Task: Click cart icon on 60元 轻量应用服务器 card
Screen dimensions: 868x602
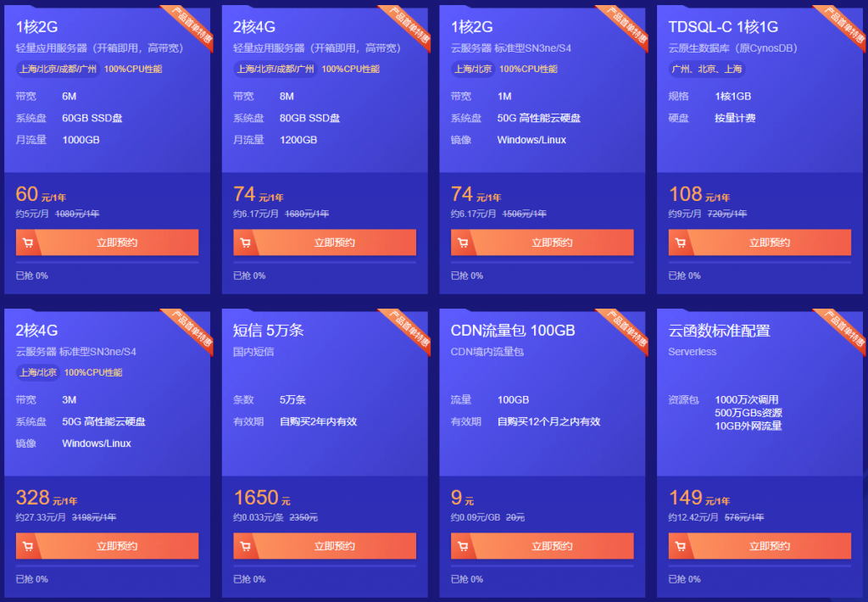Action: 28,243
